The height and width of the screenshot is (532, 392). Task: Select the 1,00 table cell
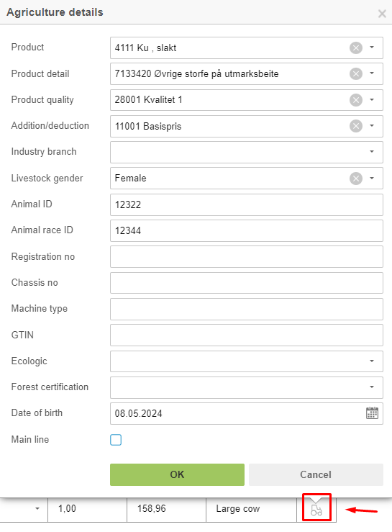pos(87,508)
